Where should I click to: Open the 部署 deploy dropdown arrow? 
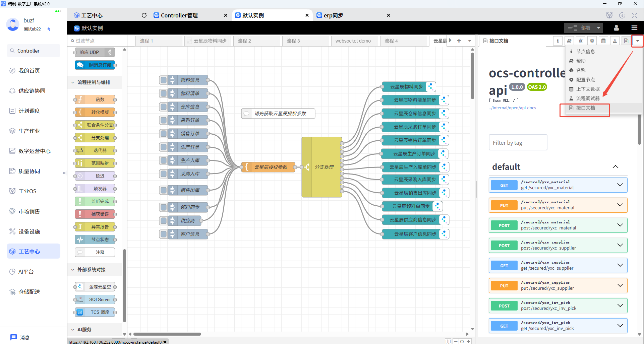click(x=598, y=28)
